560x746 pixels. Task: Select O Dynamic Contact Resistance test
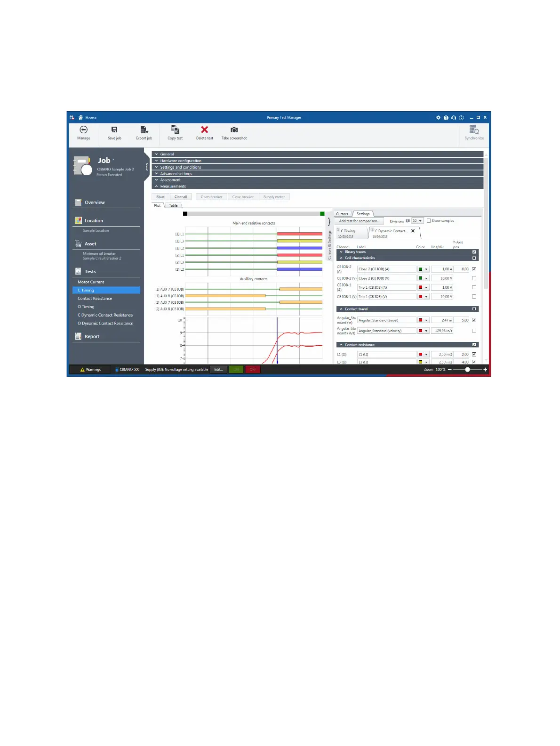[106, 324]
